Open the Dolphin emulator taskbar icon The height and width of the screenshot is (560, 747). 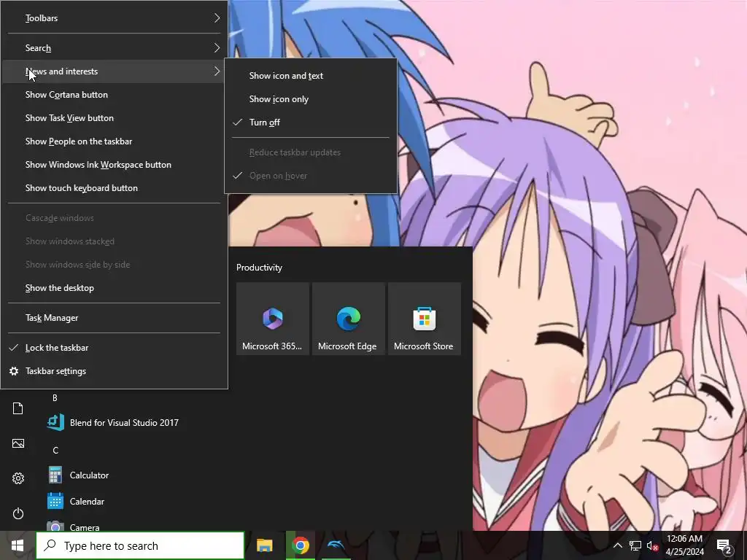(x=336, y=545)
